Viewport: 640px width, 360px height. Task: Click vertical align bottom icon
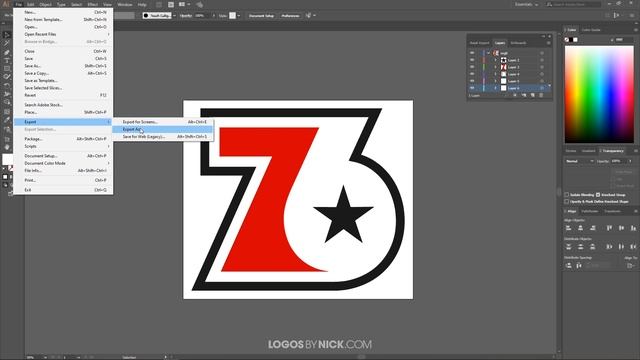(x=633, y=228)
